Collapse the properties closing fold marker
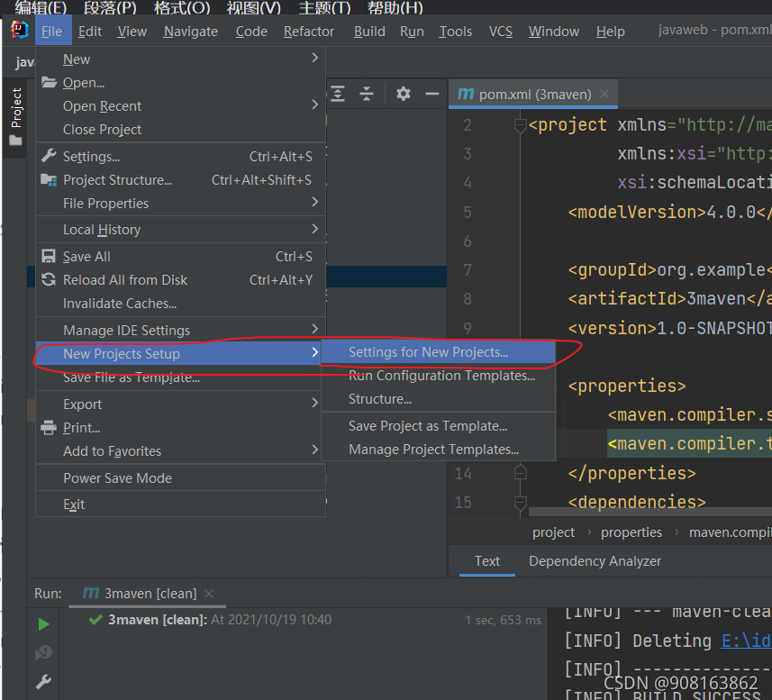 (x=520, y=473)
